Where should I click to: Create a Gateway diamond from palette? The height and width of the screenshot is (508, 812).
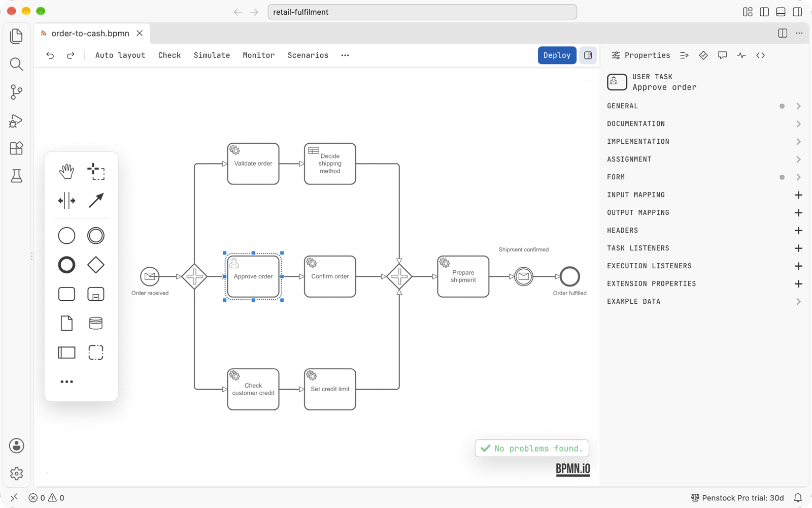pos(96,265)
